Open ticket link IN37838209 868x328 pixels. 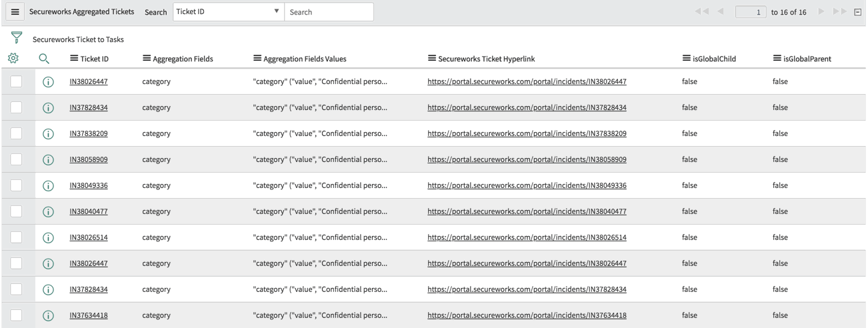[x=89, y=133]
